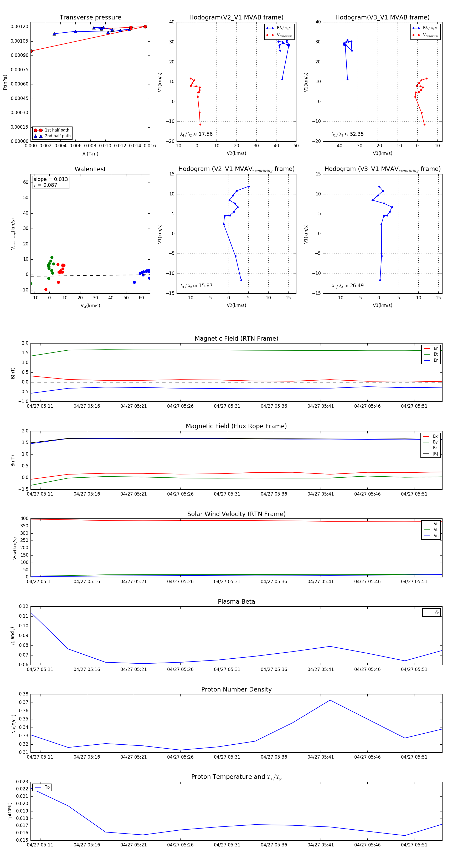Image resolution: width=473 pixels, height=868 pixels.
Task: Select the Bz' legend entry
Action: pos(431,448)
